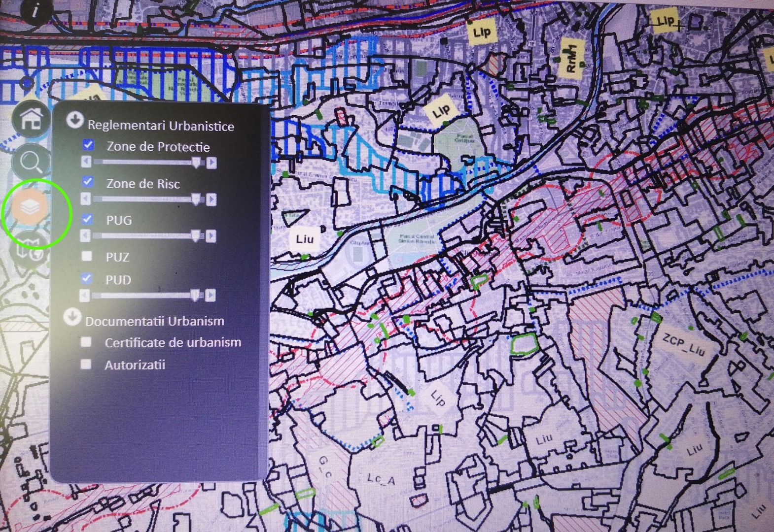The image size is (774, 532).
Task: Click the Documentatii Urbanism heading
Action: click(x=154, y=321)
